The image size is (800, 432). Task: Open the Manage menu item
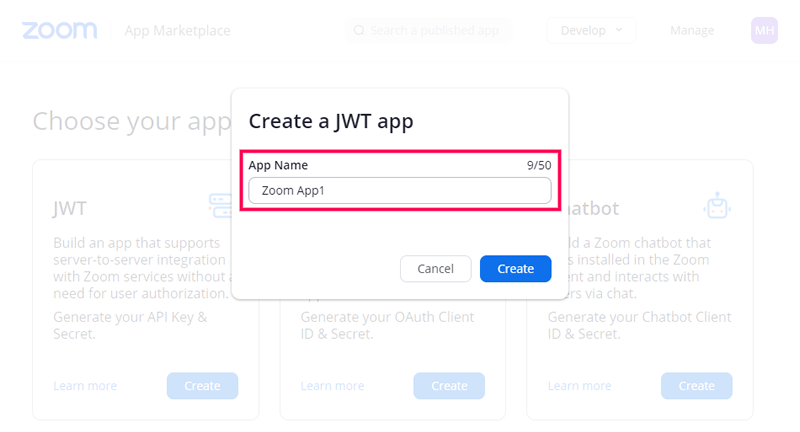coord(692,31)
